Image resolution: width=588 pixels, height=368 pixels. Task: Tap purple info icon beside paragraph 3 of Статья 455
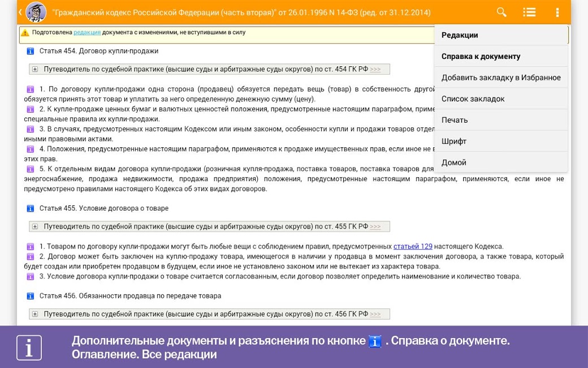tap(31, 277)
